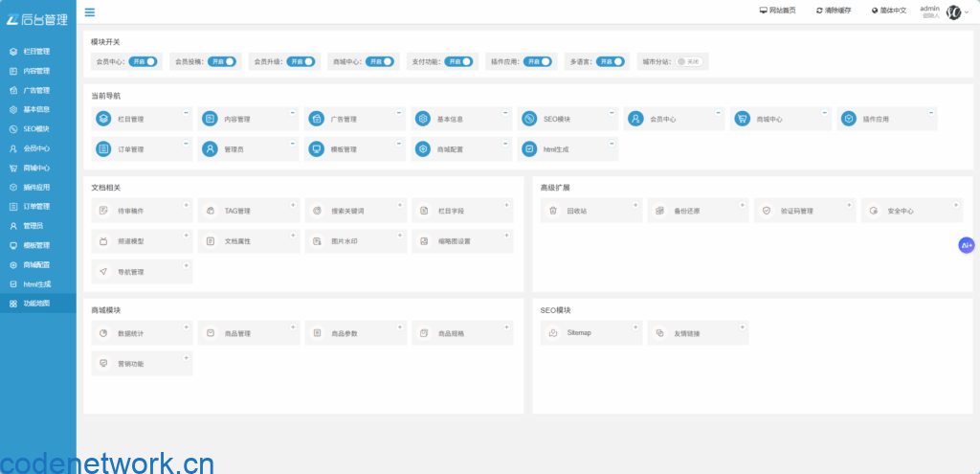
Task: Click the 后台管理 logo
Action: [37, 19]
